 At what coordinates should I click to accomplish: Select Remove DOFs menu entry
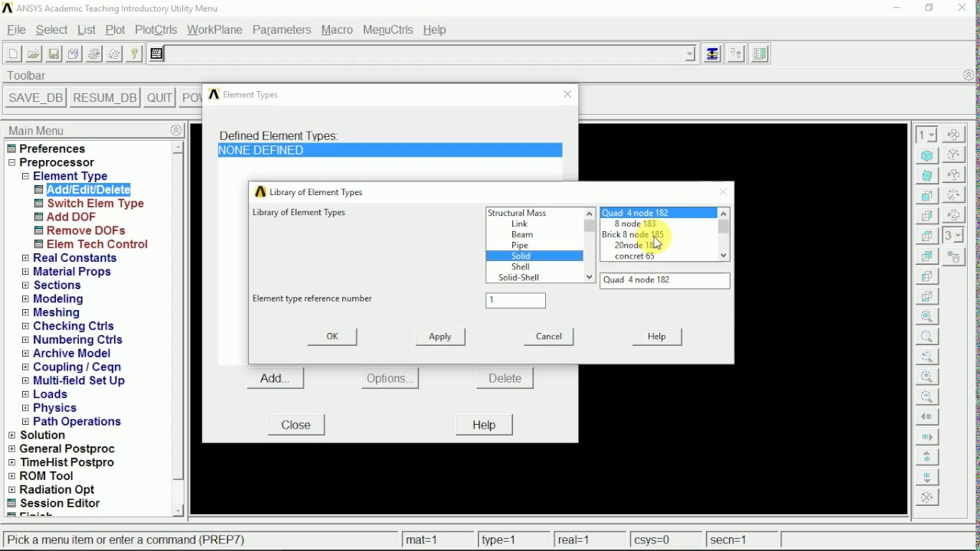coord(86,230)
